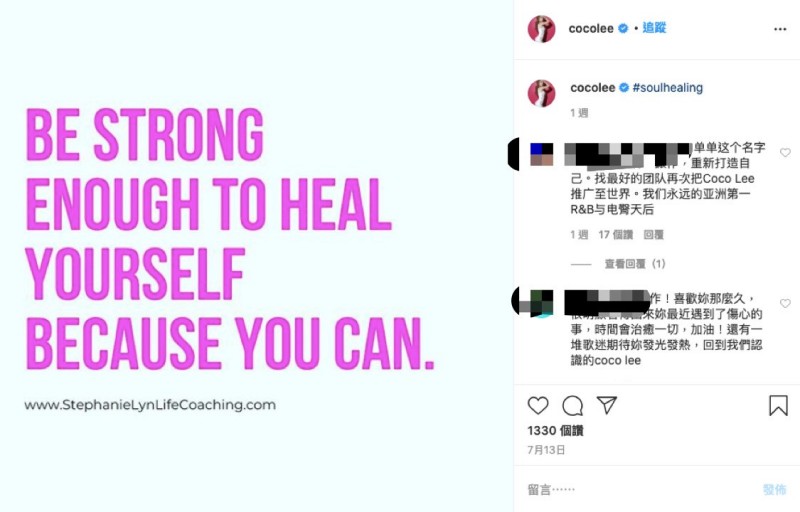Open the comment speech bubble icon
The width and height of the screenshot is (800, 512).
click(572, 405)
